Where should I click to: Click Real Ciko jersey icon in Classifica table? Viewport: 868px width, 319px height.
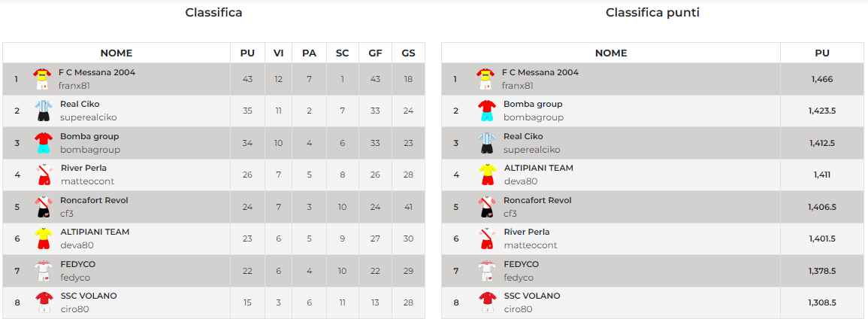(42, 111)
